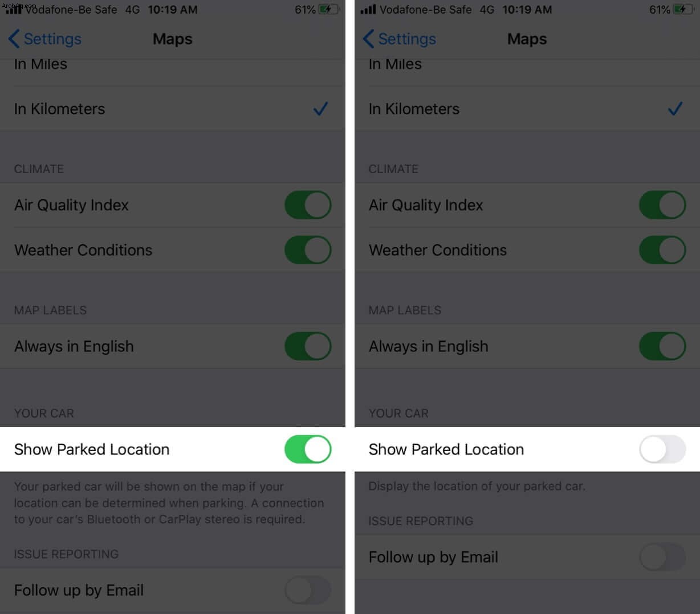This screenshot has height=614, width=700.
Task: Click the battery icon in the right status bar
Action: point(683,10)
